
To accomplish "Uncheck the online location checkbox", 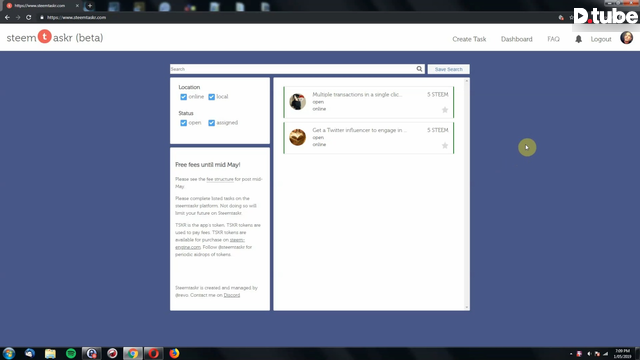I will [x=184, y=97].
